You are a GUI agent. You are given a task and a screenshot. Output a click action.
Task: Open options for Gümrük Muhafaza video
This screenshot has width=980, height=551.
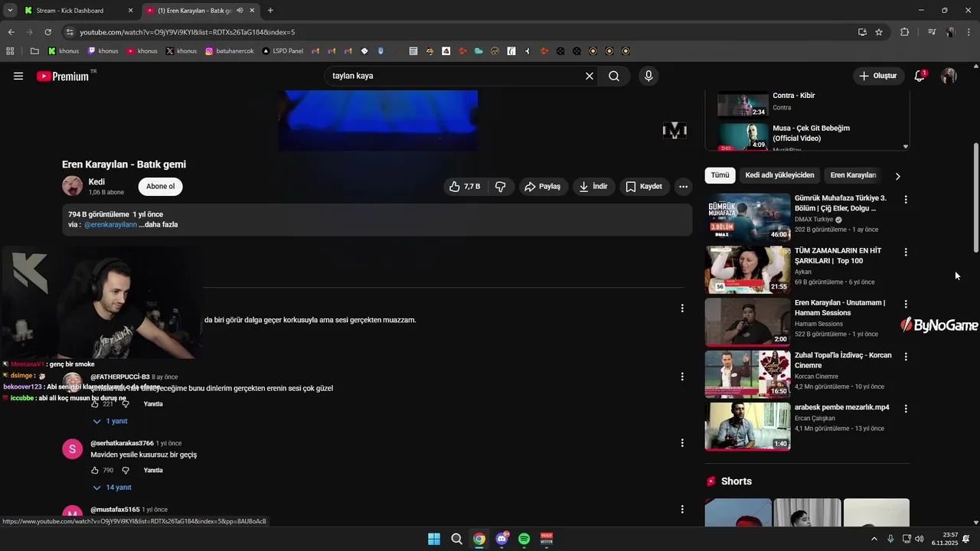click(x=906, y=200)
